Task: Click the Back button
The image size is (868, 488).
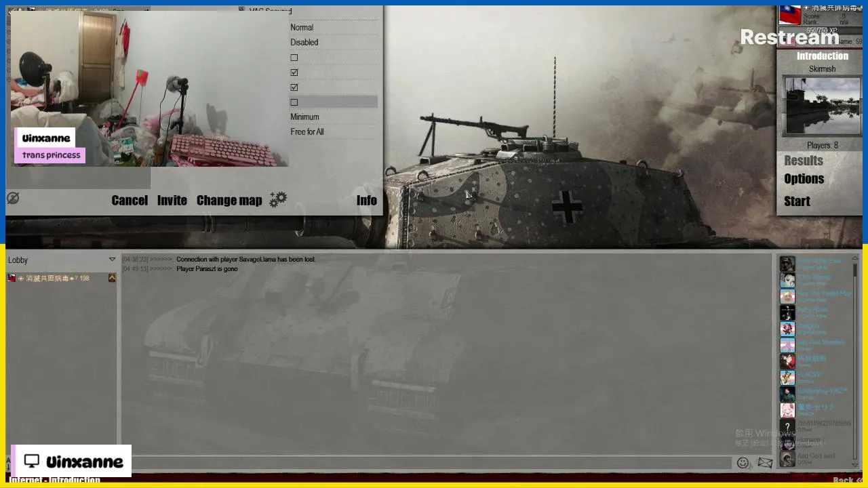Action: click(848, 481)
